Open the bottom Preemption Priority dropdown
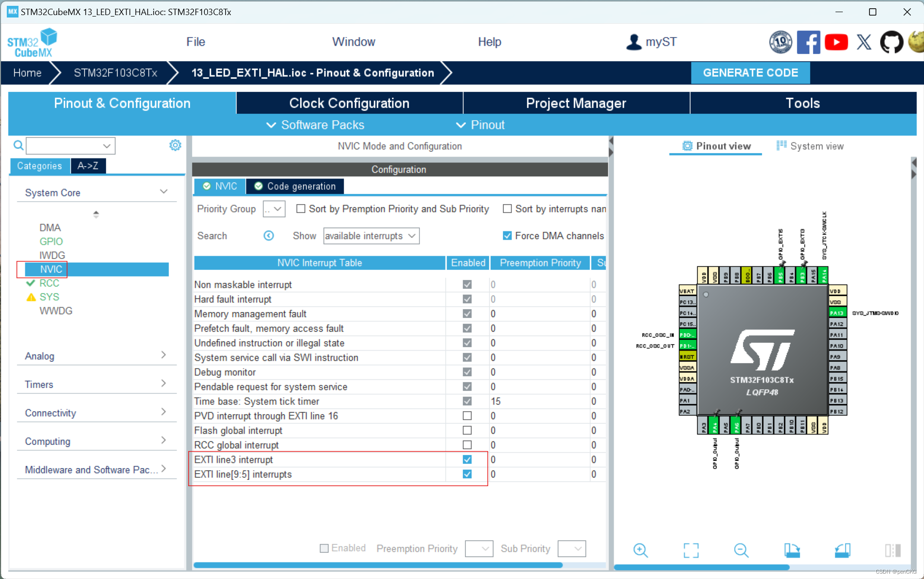This screenshot has width=924, height=579. (479, 548)
